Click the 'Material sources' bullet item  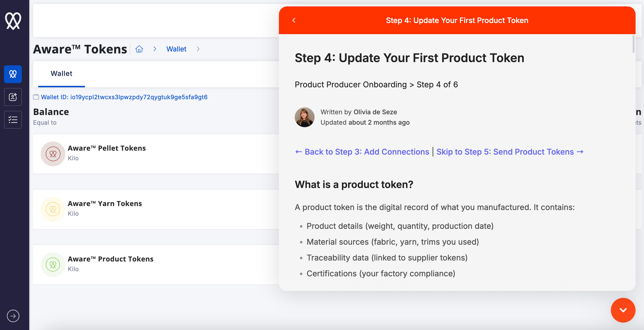(x=393, y=242)
